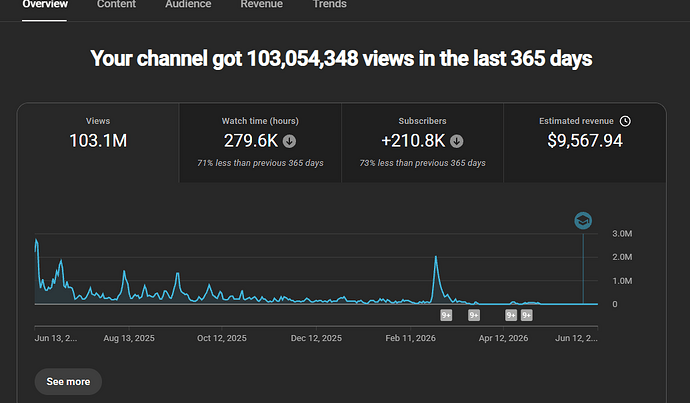Open the fourth 9+ video marker

click(x=527, y=315)
